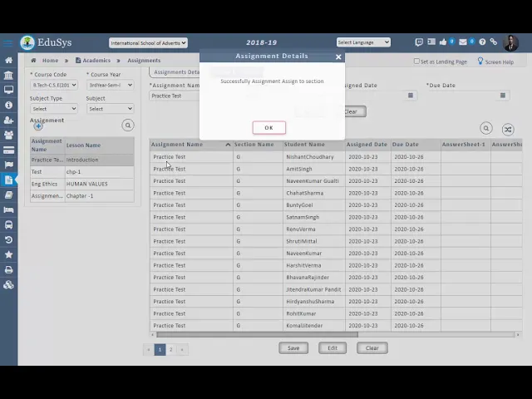Open the Assigned Date calendar icon

coord(411,96)
